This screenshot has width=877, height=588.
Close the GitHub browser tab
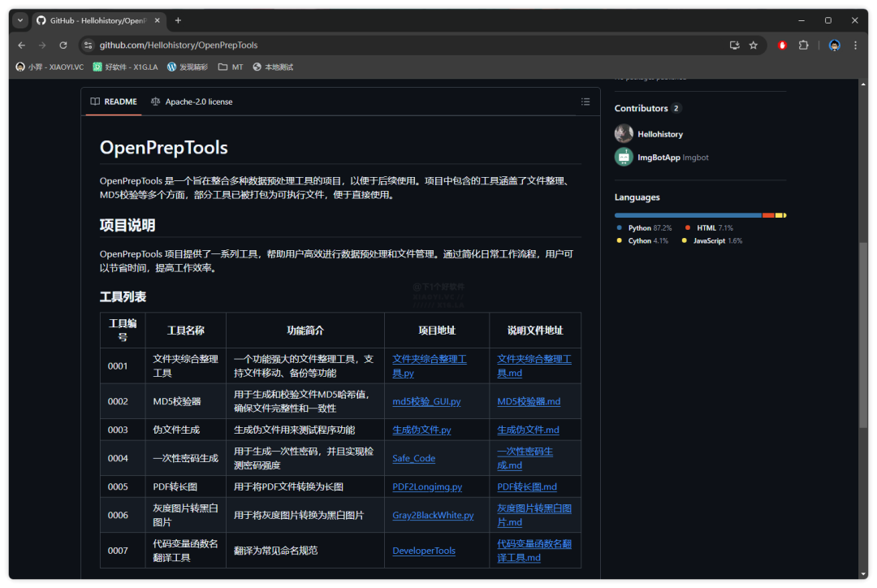point(158,20)
